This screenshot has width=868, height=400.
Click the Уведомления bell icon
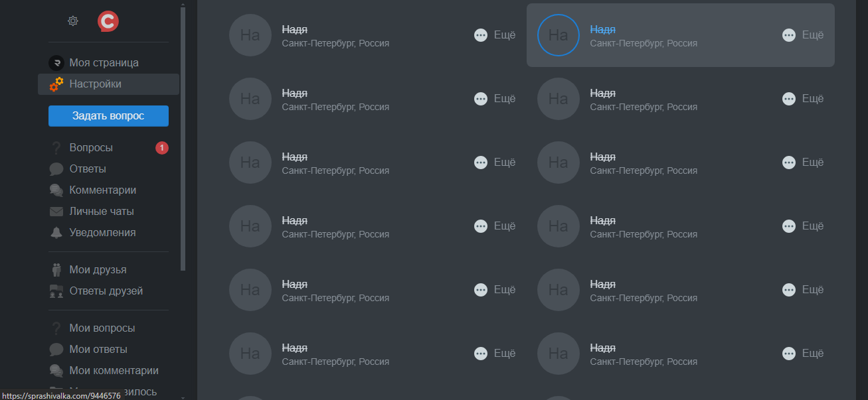tap(56, 232)
